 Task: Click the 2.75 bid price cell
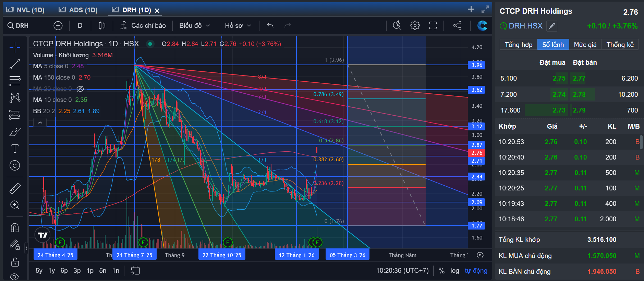559,78
